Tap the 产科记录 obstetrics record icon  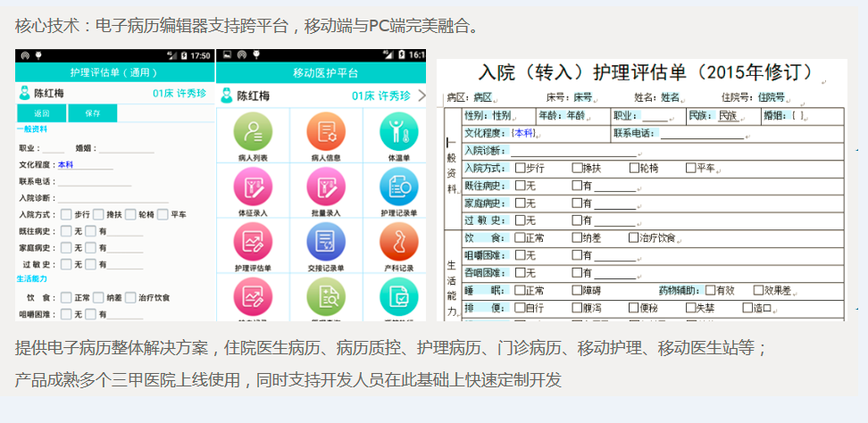(x=398, y=241)
